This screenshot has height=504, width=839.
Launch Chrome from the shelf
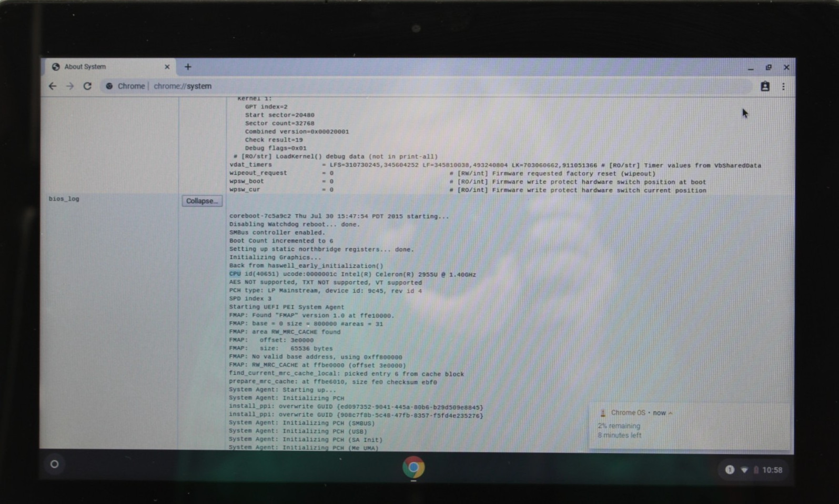[413, 467]
